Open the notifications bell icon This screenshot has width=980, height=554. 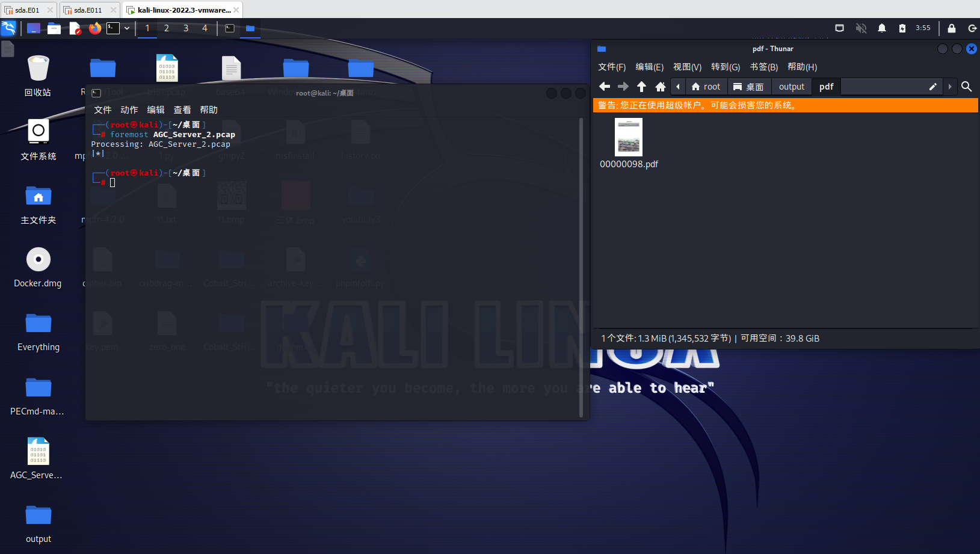point(882,28)
